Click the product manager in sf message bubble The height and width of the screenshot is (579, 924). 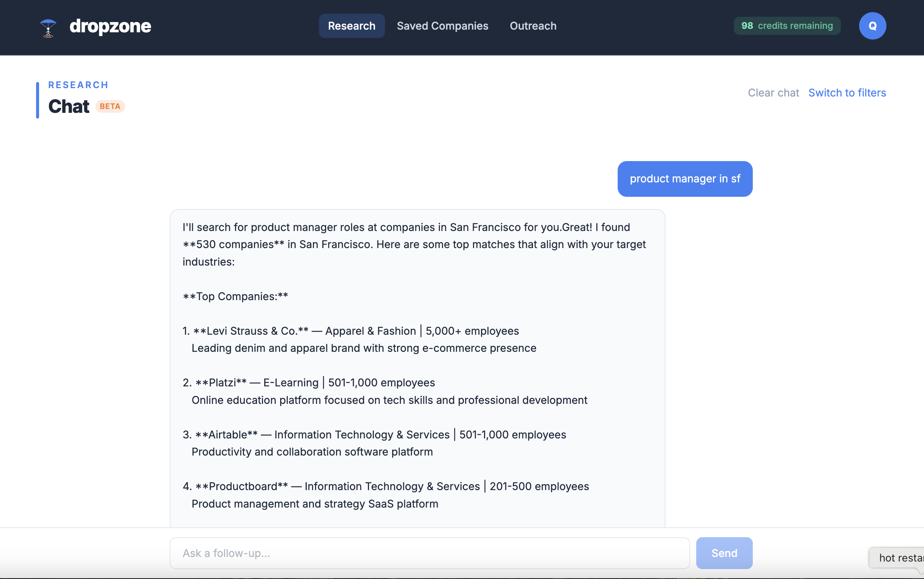[x=684, y=179]
